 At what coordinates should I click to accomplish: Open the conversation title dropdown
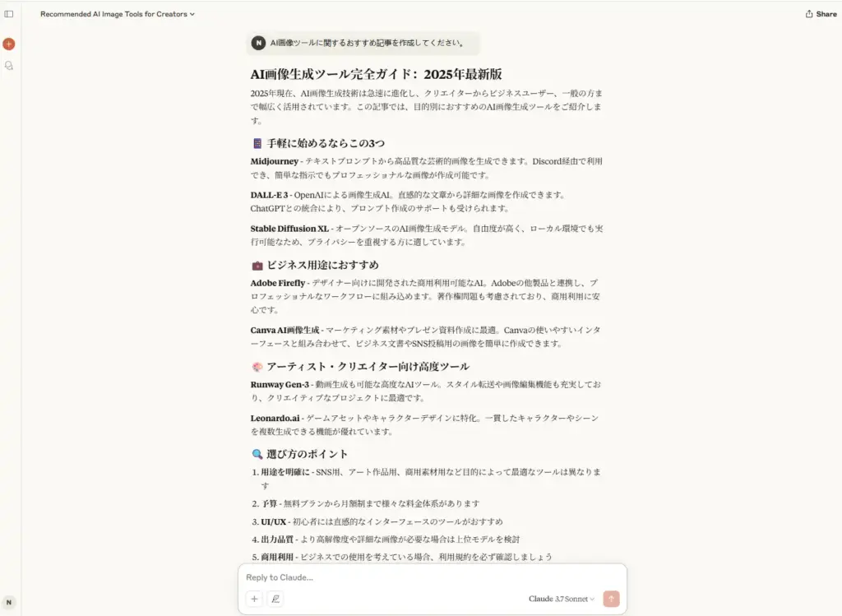118,14
